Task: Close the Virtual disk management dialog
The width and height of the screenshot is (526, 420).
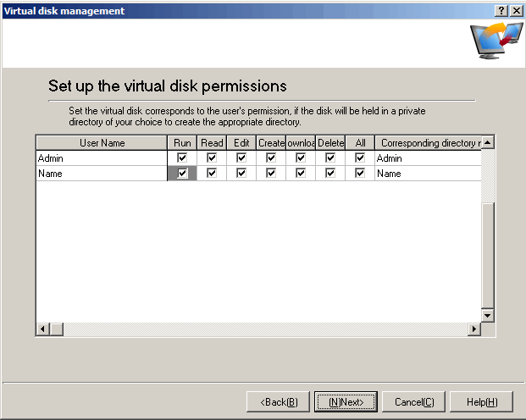Action: pyautogui.click(x=516, y=10)
